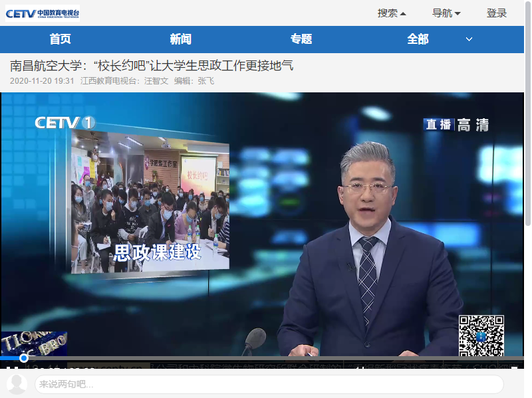The height and width of the screenshot is (398, 532).
Task: Click the QR code in the video
Action: coord(481,336)
